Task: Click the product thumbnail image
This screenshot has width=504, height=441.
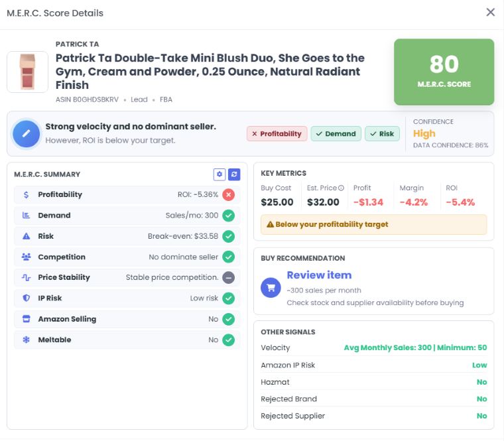Action: (27, 72)
